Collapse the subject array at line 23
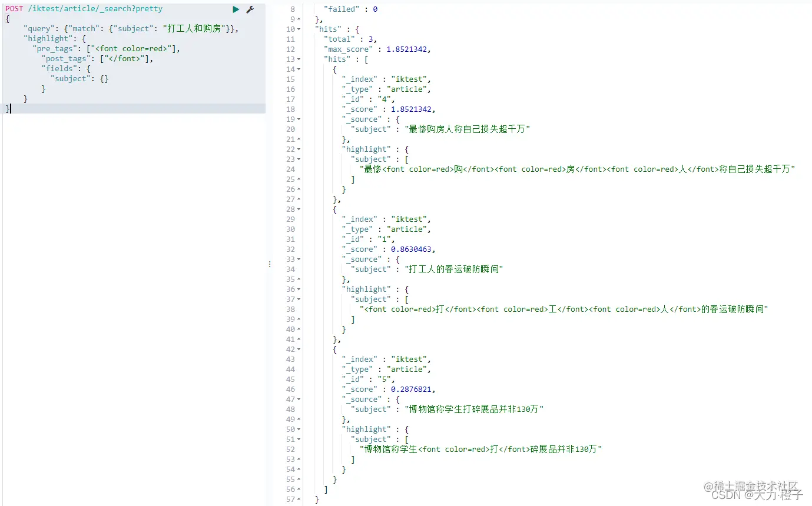Viewport: 812px width, 506px height. click(299, 159)
